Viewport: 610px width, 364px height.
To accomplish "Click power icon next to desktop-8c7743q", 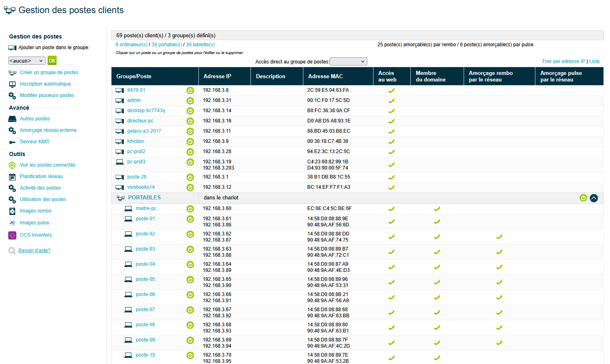I will tap(190, 111).
